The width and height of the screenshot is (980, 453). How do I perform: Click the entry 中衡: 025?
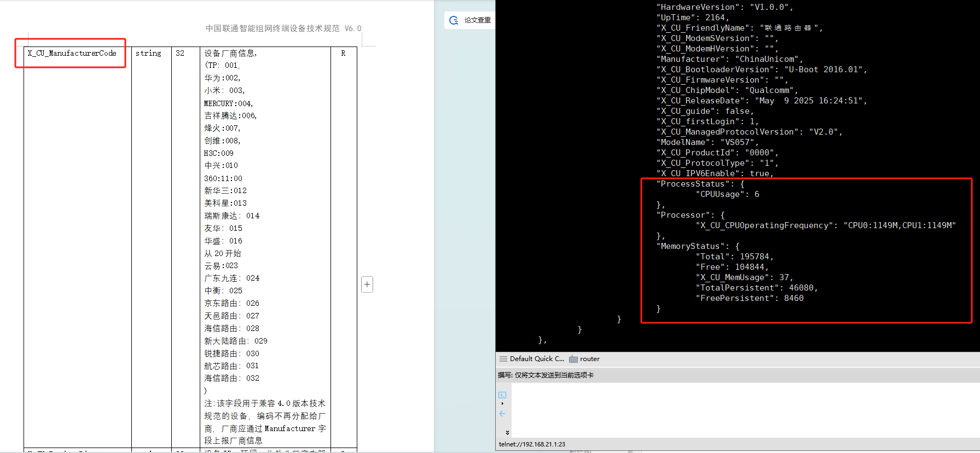tap(223, 291)
